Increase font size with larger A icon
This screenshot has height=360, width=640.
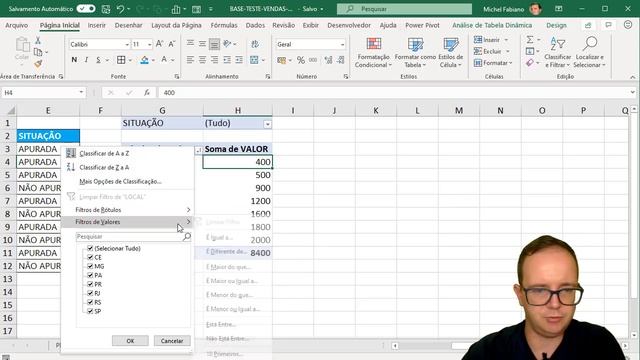coord(160,44)
